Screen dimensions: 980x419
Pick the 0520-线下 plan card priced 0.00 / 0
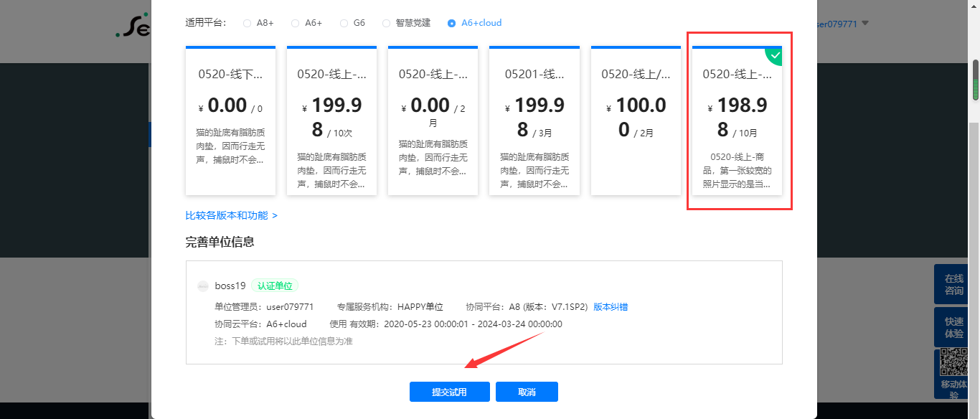[230, 121]
